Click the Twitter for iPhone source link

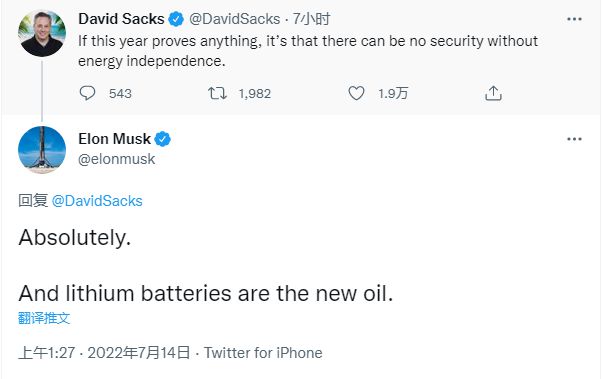coord(263,353)
